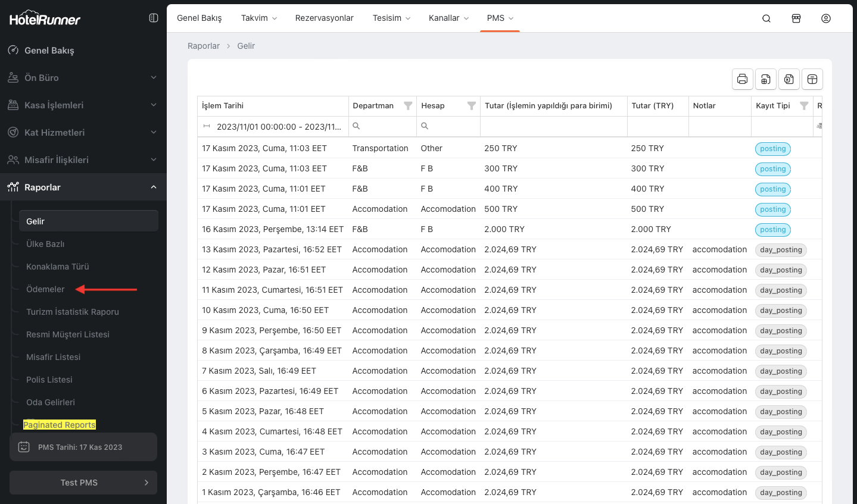
Task: Click the Departman column filter icon
Action: click(408, 106)
